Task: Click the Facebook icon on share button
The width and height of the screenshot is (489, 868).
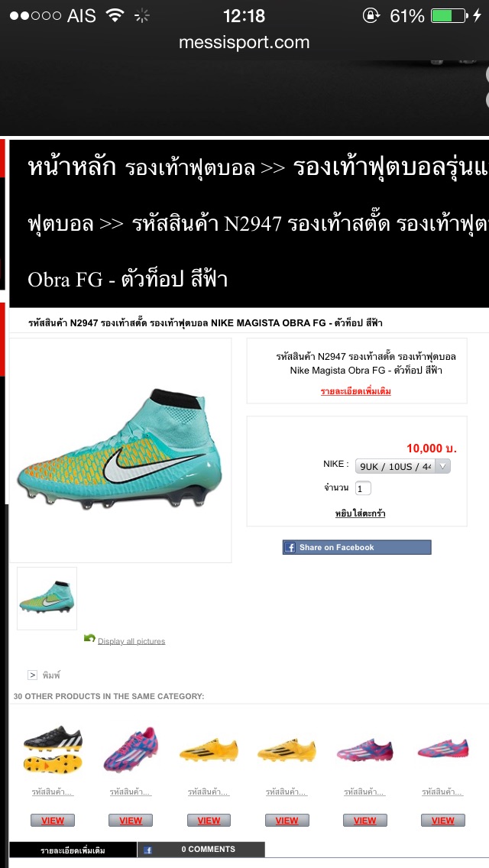Action: coord(290,548)
